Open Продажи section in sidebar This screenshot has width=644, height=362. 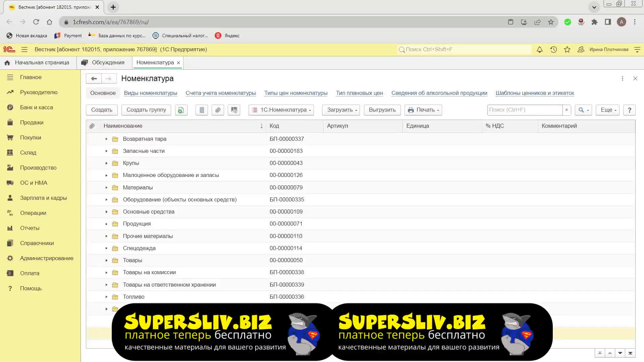32,122
